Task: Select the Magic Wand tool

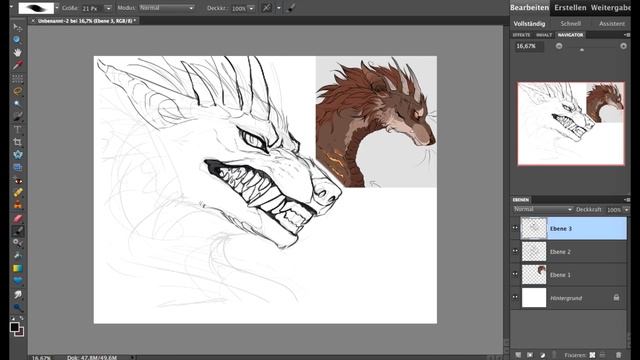Action: [x=17, y=103]
